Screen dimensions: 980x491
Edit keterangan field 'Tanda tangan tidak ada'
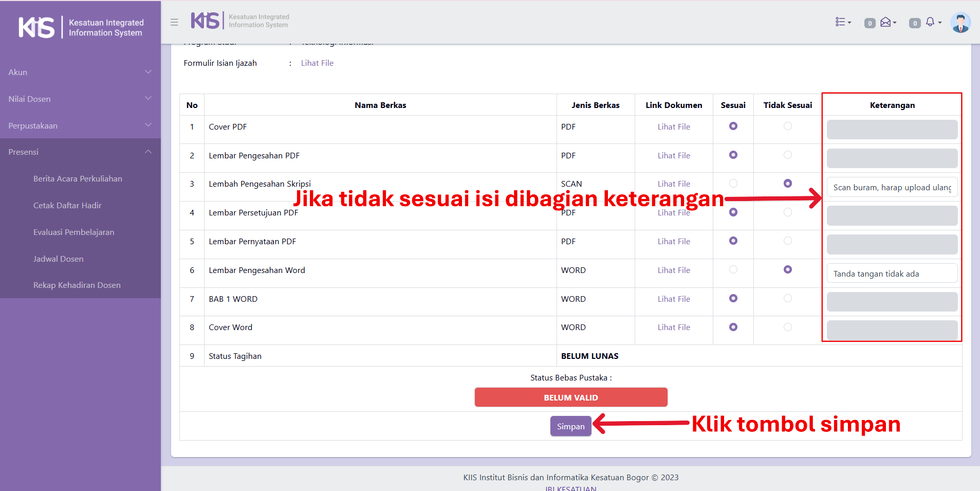click(892, 274)
